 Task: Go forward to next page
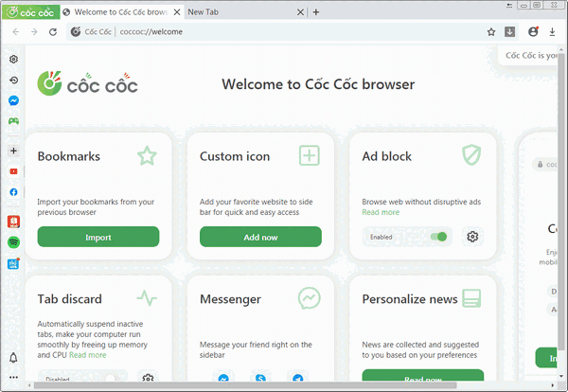click(34, 32)
